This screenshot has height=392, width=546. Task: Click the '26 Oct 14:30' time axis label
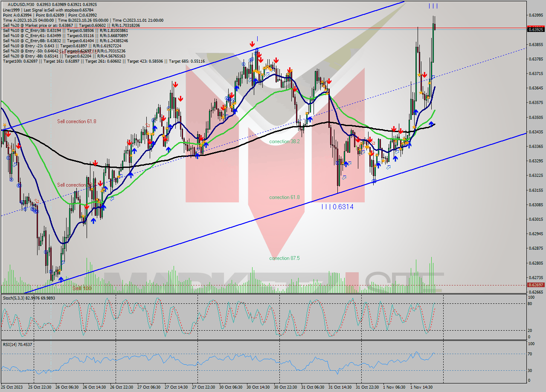coord(94,387)
